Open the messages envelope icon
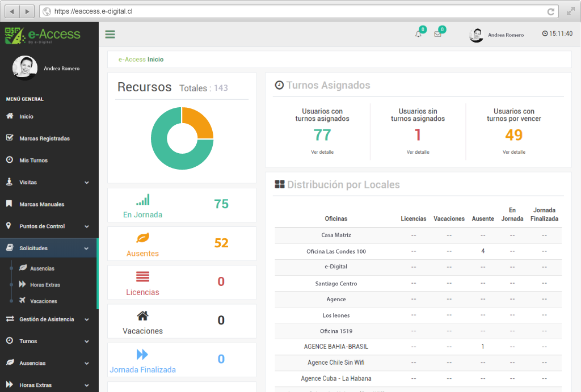Image resolution: width=581 pixels, height=392 pixels. click(x=437, y=35)
